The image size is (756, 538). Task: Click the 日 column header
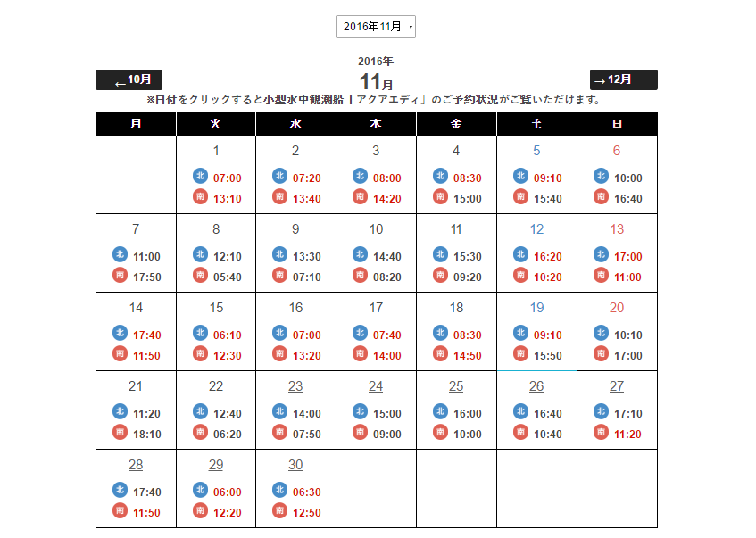click(x=617, y=124)
